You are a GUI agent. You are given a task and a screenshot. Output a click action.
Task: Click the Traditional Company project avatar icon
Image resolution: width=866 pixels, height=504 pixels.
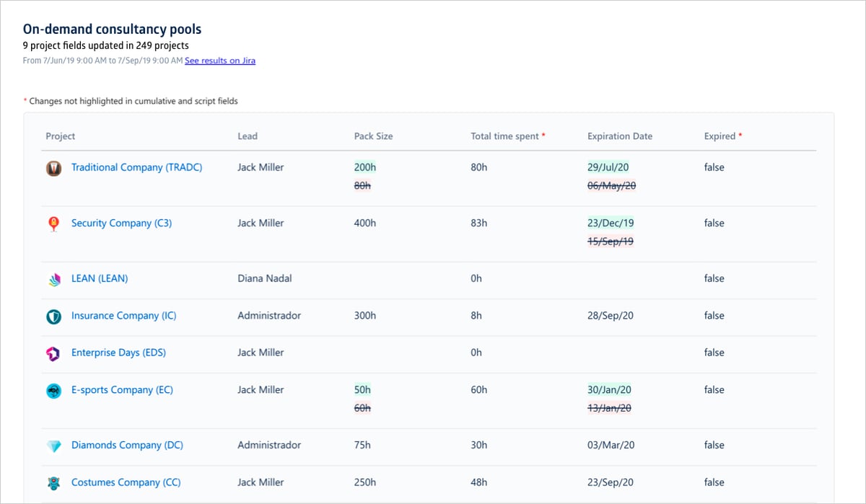coord(54,168)
